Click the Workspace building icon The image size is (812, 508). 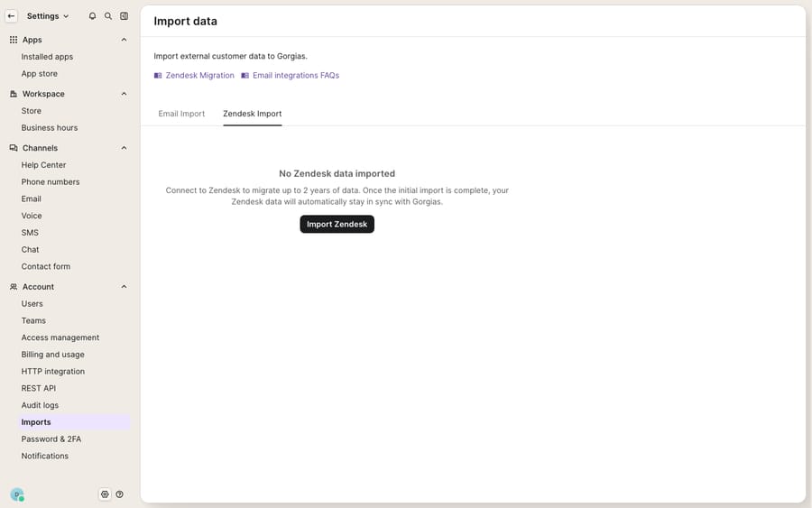(x=14, y=94)
